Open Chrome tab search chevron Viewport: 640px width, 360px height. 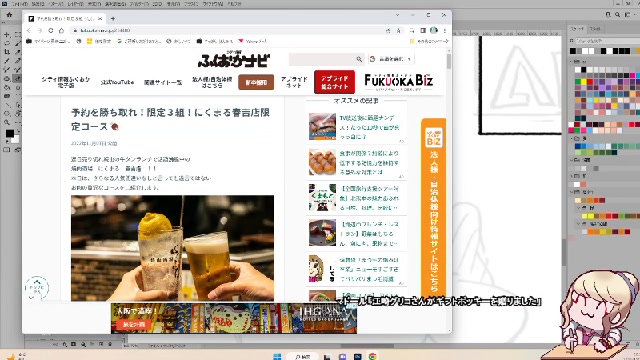[397, 15]
